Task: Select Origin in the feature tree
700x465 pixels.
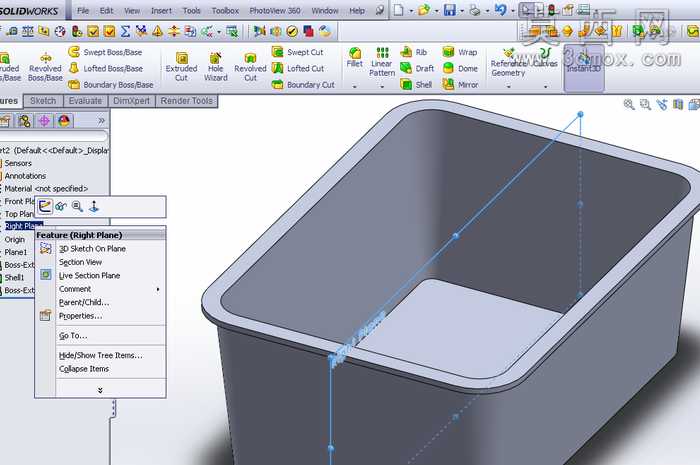Action: (x=14, y=240)
